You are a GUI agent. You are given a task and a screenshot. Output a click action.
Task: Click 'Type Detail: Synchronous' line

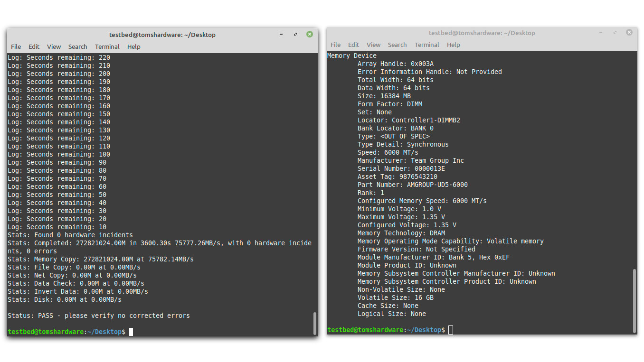pyautogui.click(x=403, y=144)
